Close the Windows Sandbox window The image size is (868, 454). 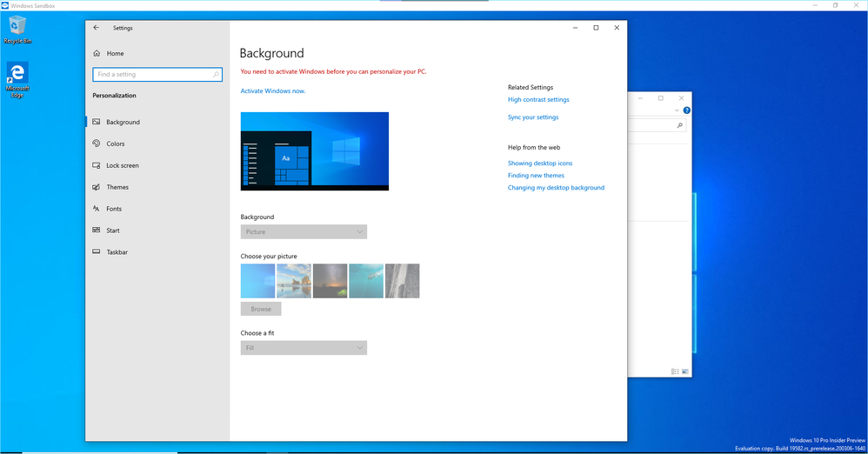pos(856,5)
